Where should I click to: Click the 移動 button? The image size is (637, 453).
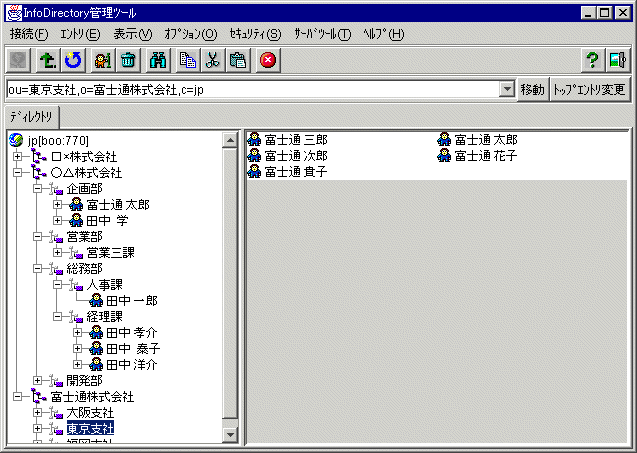533,89
